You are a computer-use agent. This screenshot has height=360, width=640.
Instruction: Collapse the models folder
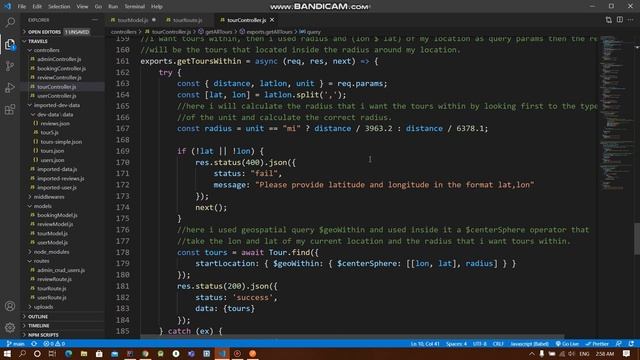(x=42, y=206)
